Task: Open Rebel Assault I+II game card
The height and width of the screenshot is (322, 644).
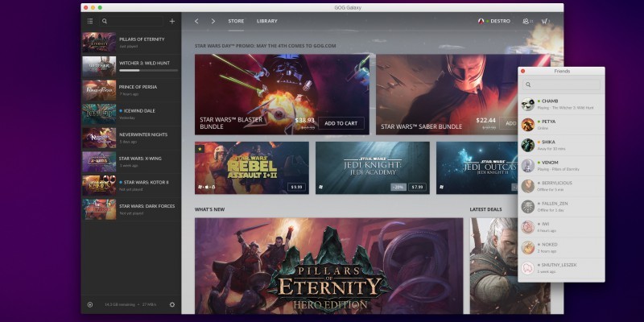Action: point(252,168)
